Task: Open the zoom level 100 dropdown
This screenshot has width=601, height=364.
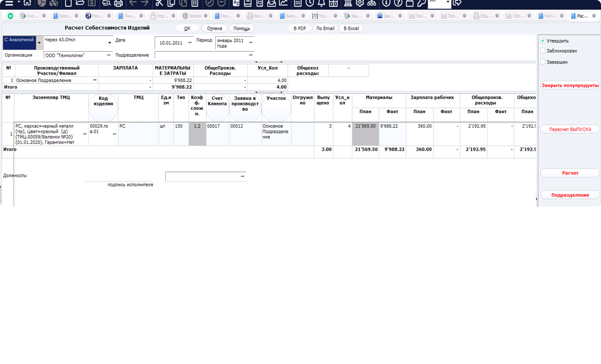Action: (448, 3)
